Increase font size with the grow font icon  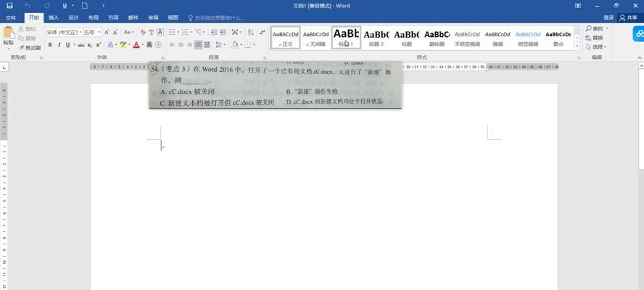[x=107, y=32]
